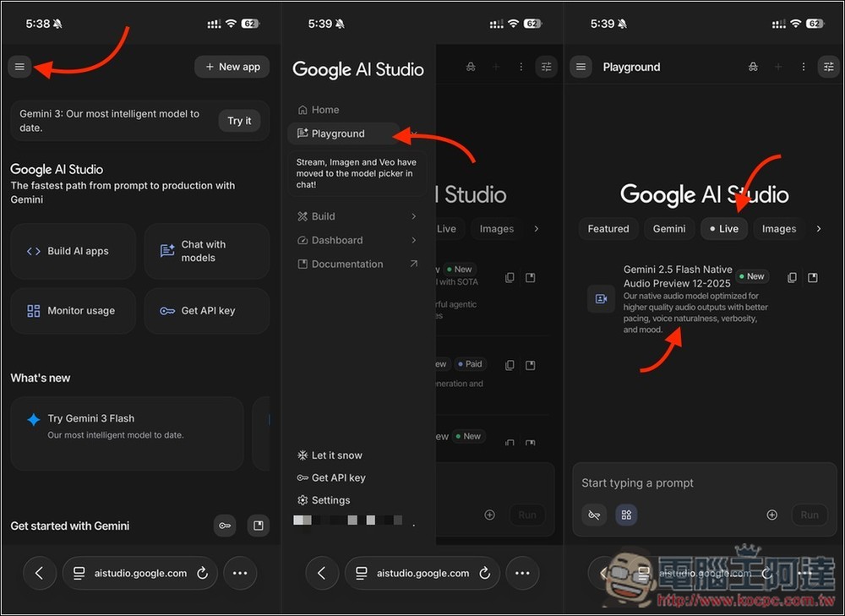
Task: Click key icon beside 'Get started with Gemini'
Action: coord(224,526)
